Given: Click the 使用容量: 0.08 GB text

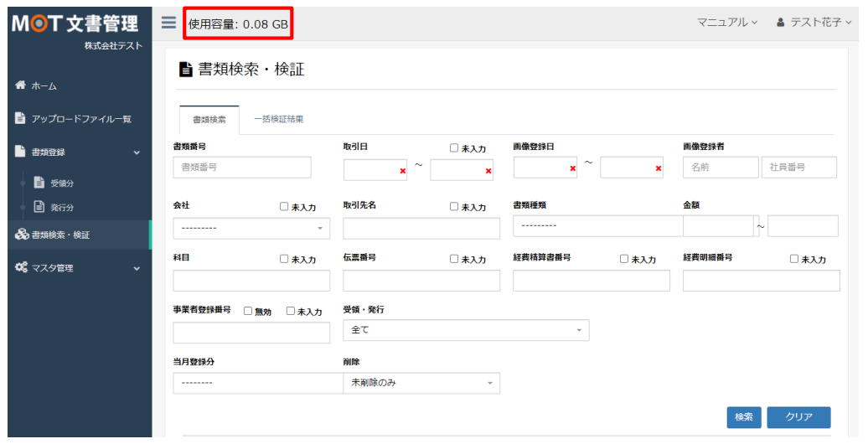Looking at the screenshot, I should click(x=238, y=23).
